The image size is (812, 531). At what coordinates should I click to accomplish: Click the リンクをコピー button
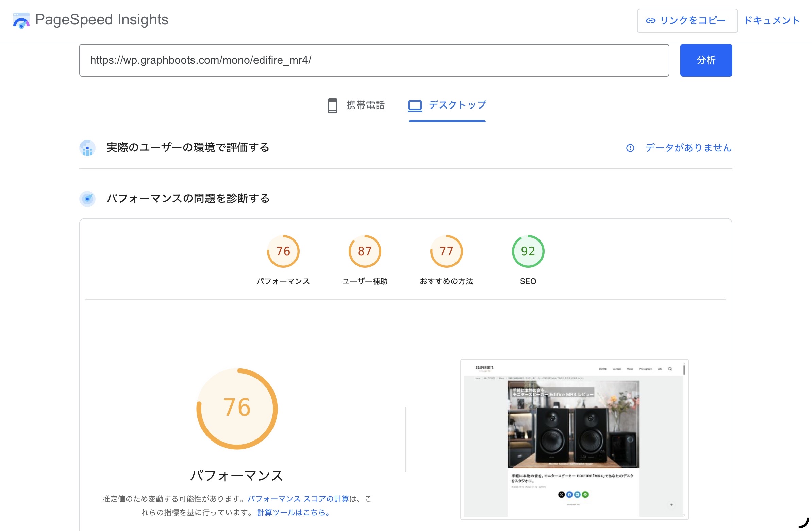(x=687, y=21)
